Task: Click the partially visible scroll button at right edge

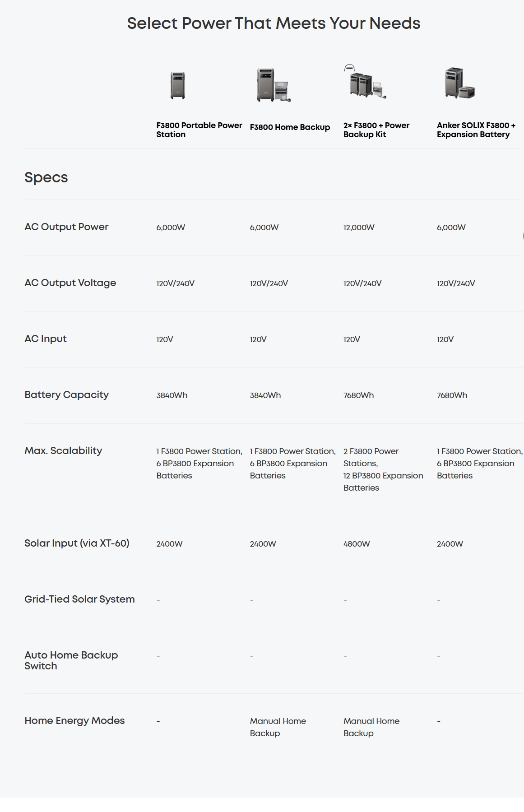Action: [522, 236]
